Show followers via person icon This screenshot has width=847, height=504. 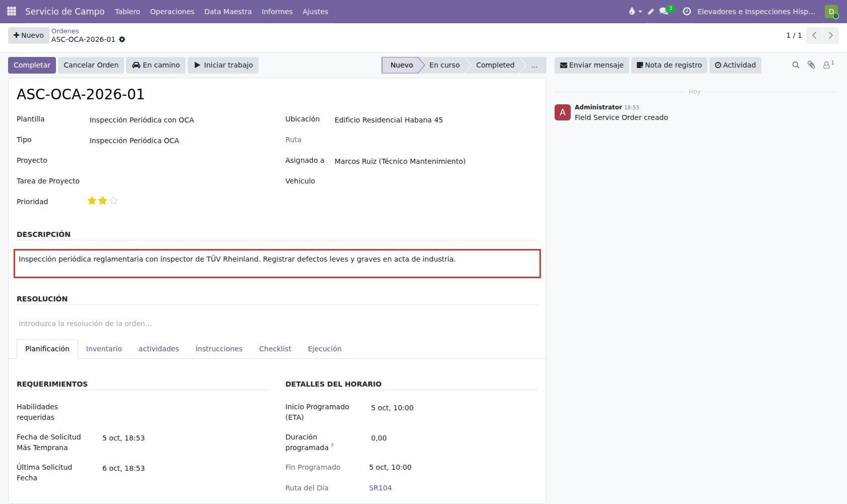pyautogui.click(x=828, y=65)
